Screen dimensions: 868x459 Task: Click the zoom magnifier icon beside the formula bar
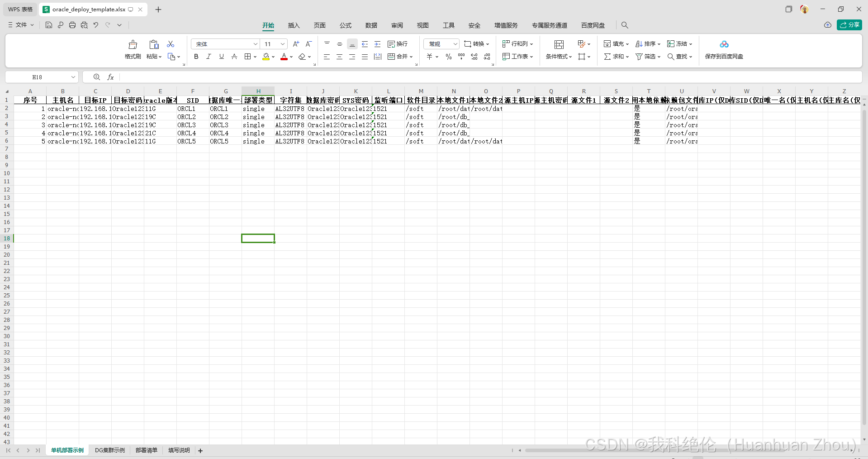[97, 77]
